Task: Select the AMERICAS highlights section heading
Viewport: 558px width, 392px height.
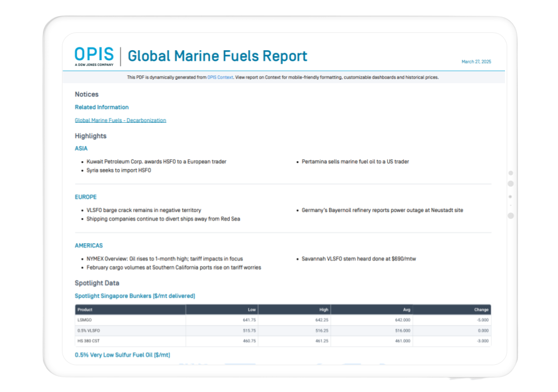Action: pyautogui.click(x=89, y=245)
